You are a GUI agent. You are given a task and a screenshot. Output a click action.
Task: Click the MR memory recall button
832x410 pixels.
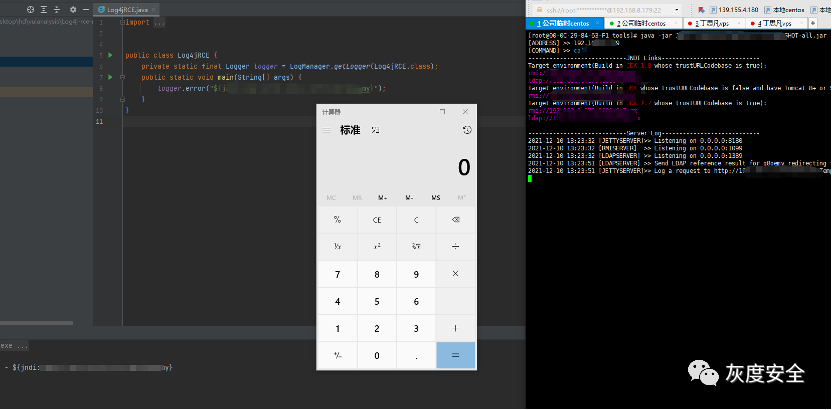point(357,198)
